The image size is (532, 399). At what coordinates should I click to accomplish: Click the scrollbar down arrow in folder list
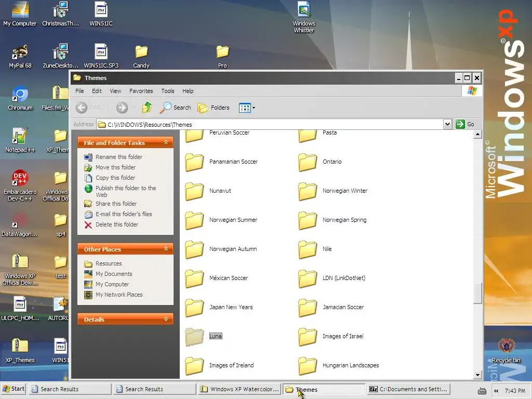pyautogui.click(x=478, y=375)
